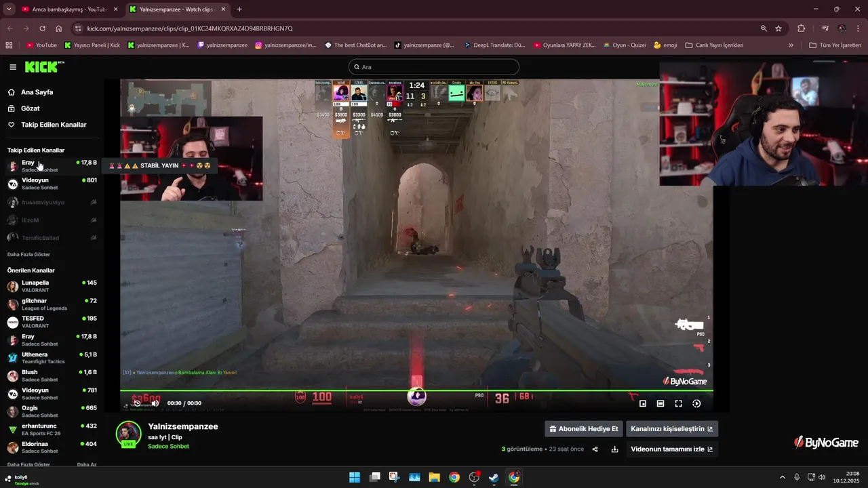Open the clock and date panel
This screenshot has width=868, height=488.
[x=846, y=477]
